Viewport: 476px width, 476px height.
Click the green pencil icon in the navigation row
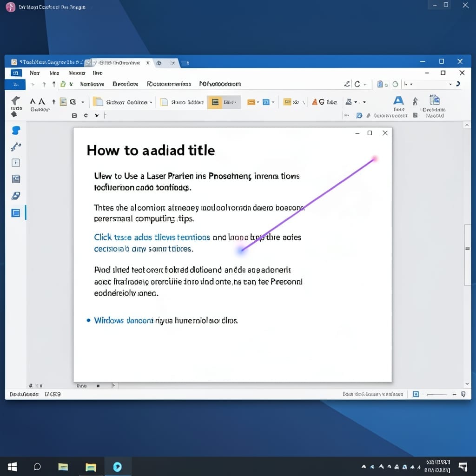(x=63, y=84)
